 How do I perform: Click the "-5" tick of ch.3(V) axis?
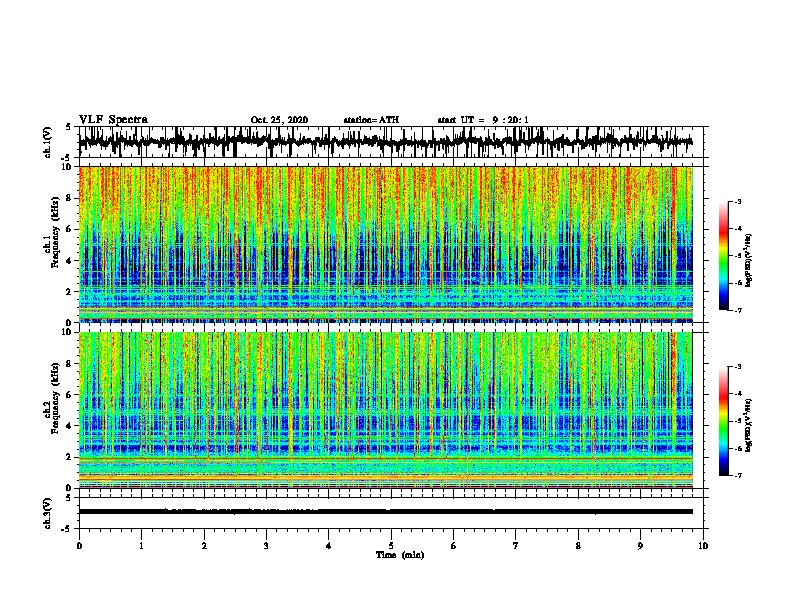(68, 529)
